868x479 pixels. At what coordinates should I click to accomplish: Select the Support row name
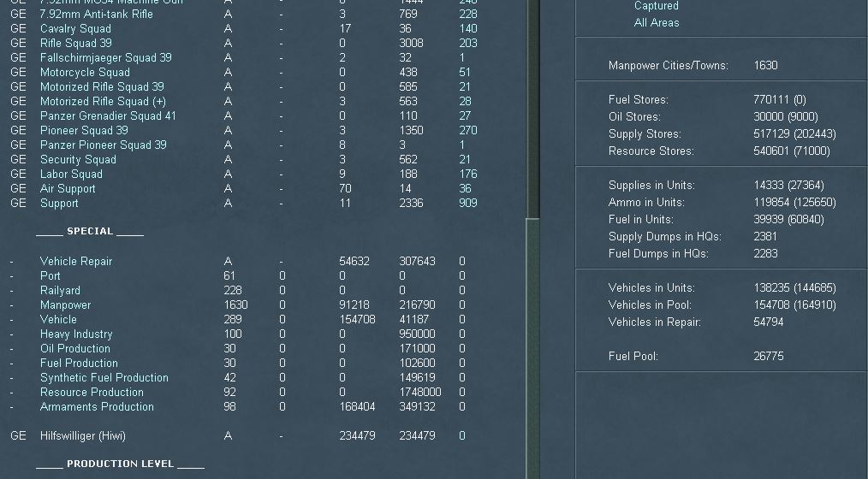59,203
